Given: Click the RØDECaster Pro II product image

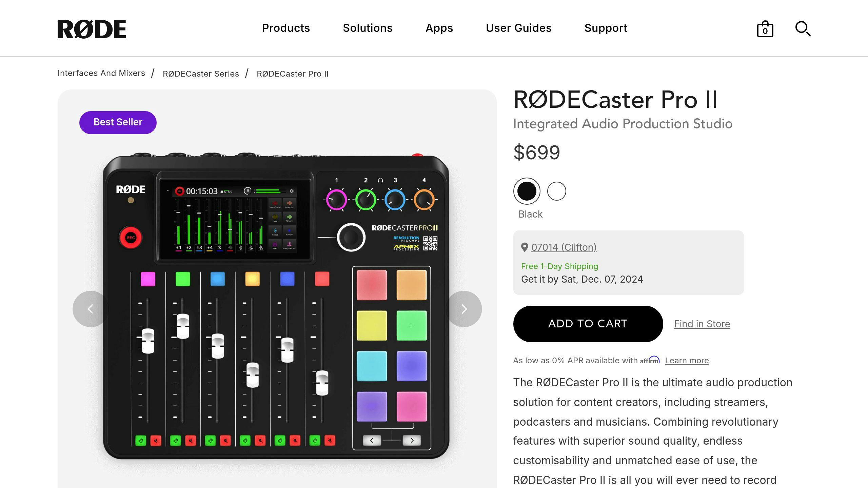Looking at the screenshot, I should (x=276, y=306).
